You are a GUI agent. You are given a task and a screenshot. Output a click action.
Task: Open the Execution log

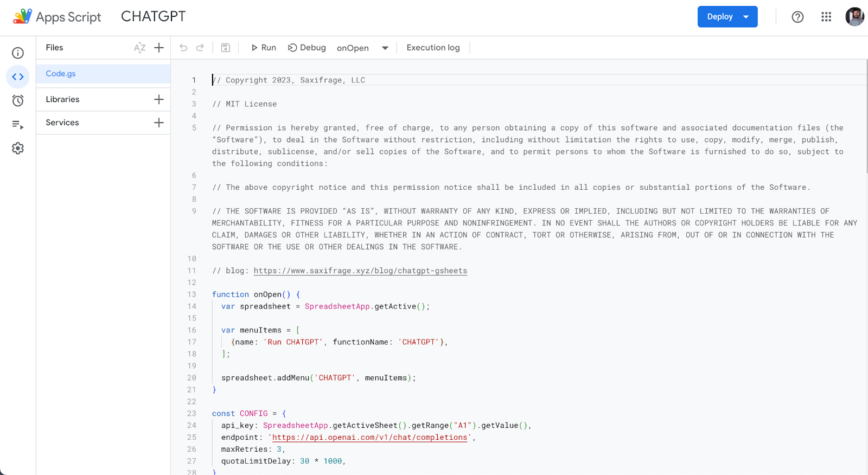point(433,48)
